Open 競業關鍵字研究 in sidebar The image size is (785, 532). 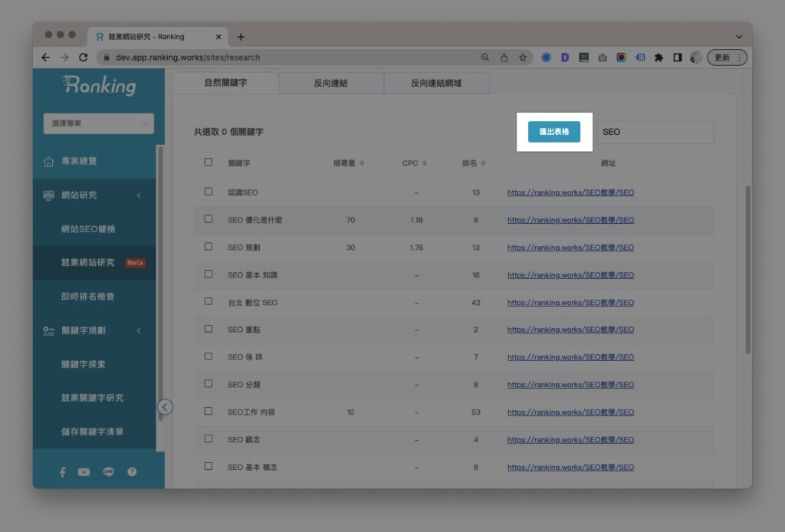92,398
